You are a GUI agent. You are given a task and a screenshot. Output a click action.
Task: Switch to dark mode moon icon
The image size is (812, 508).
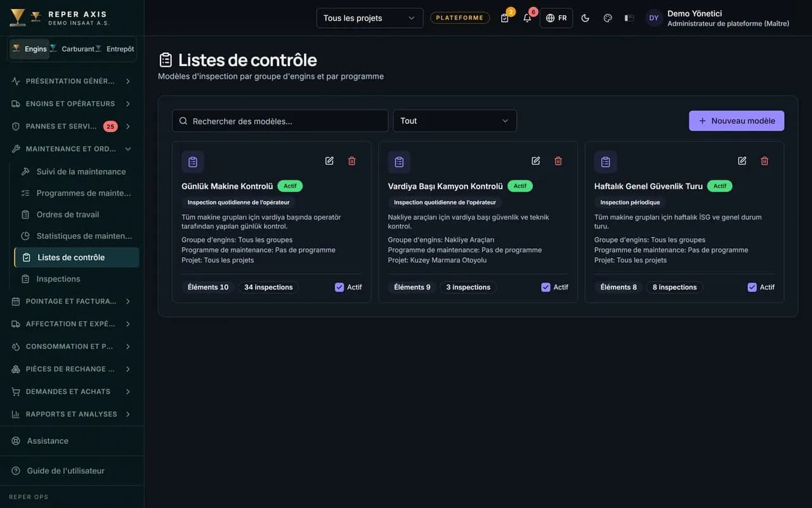coord(586,18)
